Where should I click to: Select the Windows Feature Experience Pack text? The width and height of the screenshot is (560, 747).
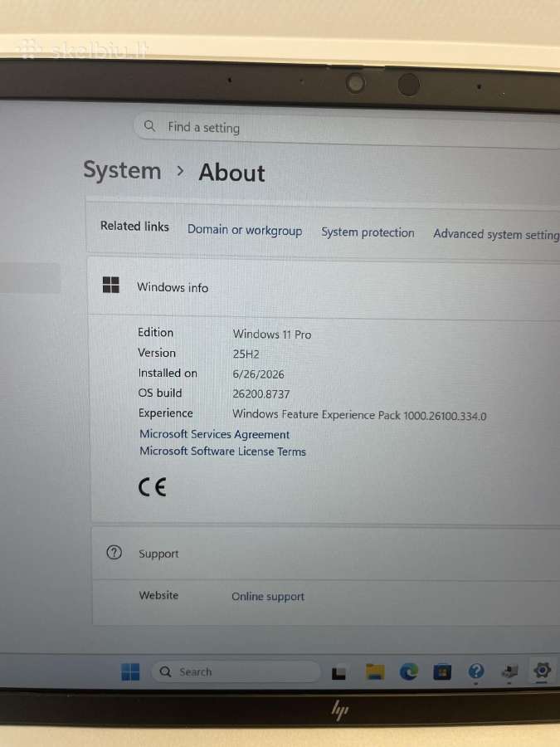click(x=359, y=415)
